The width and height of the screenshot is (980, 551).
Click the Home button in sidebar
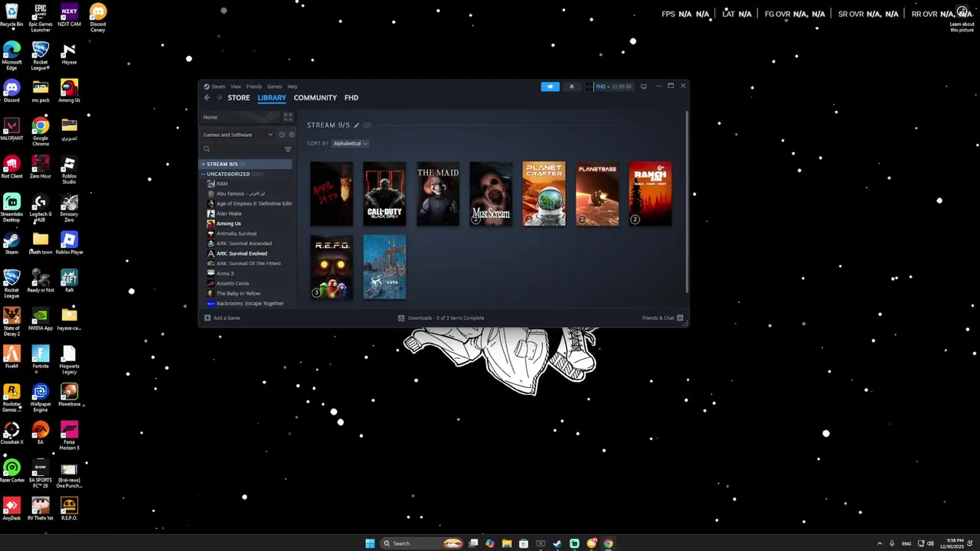[x=239, y=117]
